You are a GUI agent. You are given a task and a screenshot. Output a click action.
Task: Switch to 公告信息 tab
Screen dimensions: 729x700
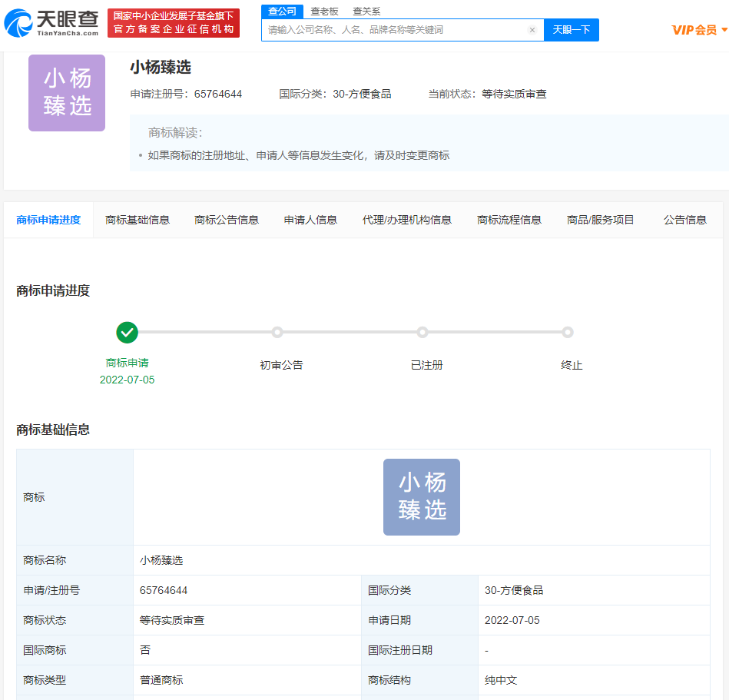[x=685, y=220]
